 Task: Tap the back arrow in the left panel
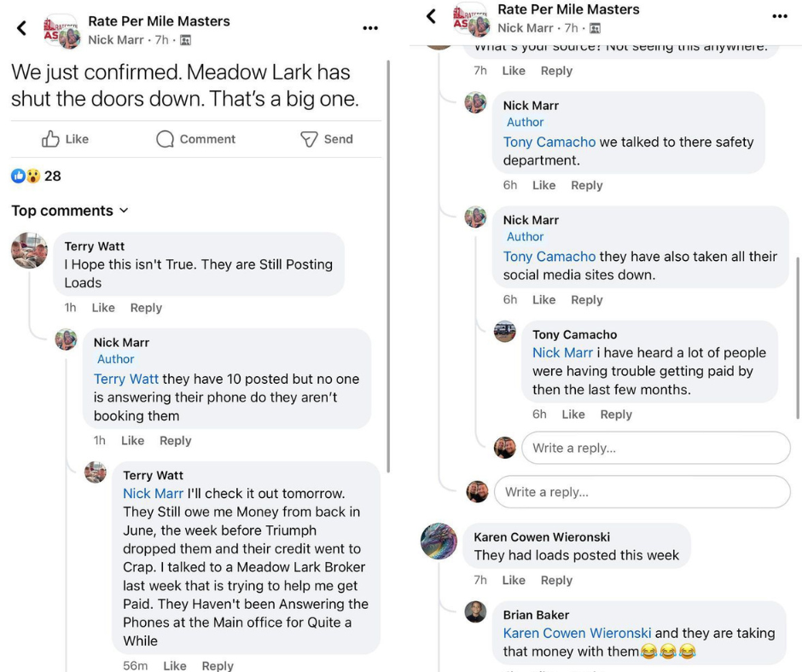point(21,29)
